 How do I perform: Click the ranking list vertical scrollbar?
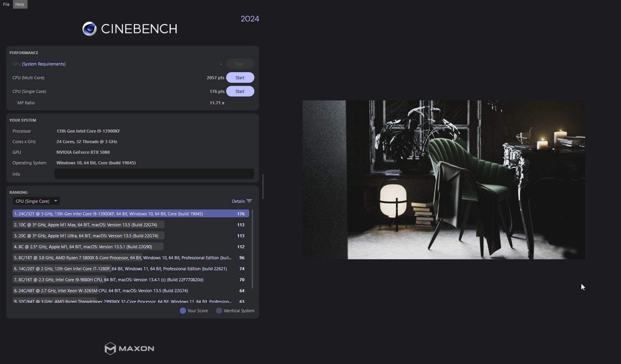(252, 249)
